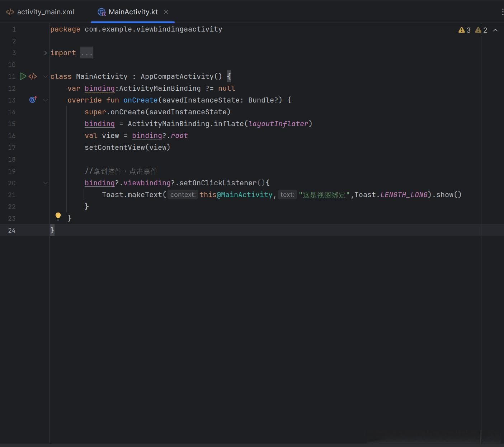The height and width of the screenshot is (447, 504).
Task: Collapse the MainActivity class fold arrow
Action: coord(46,76)
